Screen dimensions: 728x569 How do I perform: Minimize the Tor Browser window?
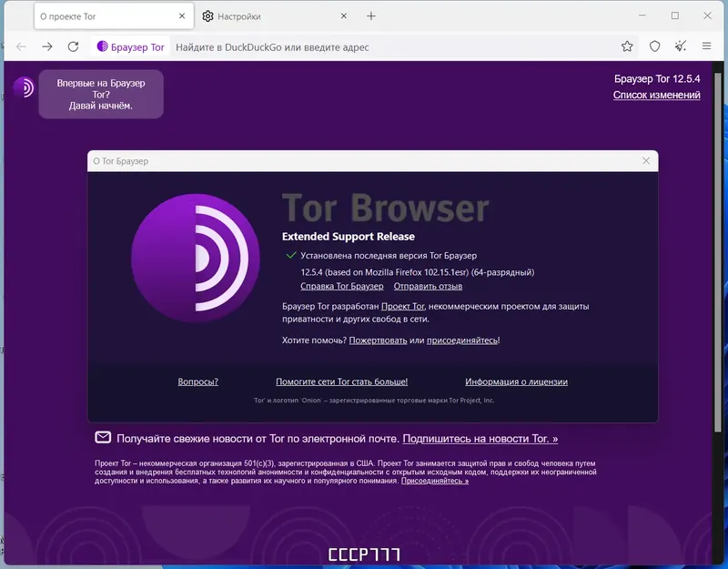tap(642, 15)
